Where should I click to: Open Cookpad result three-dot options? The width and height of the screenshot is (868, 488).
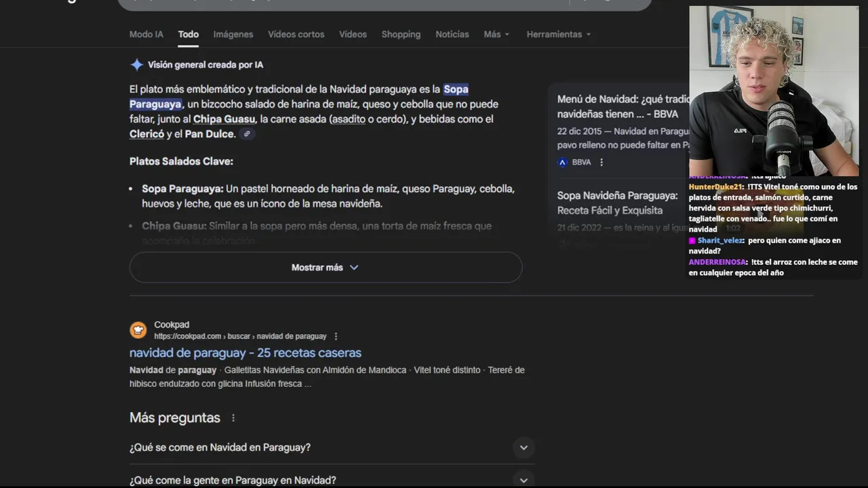(336, 336)
